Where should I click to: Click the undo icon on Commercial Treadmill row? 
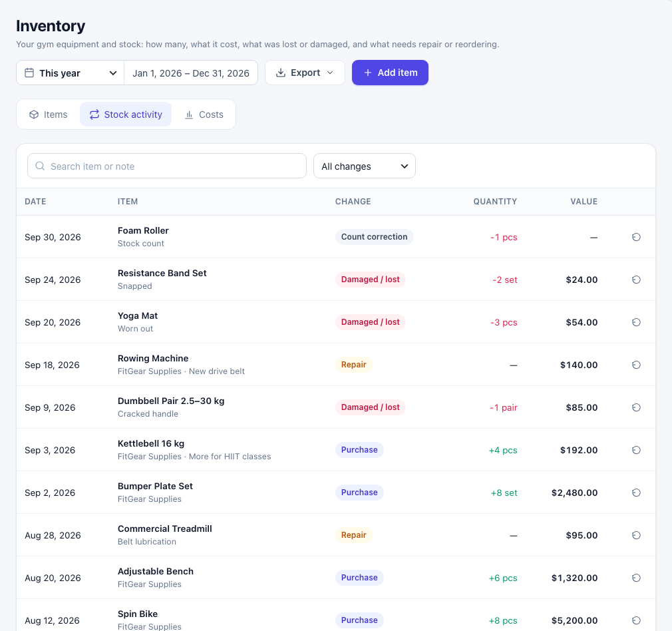tap(636, 535)
